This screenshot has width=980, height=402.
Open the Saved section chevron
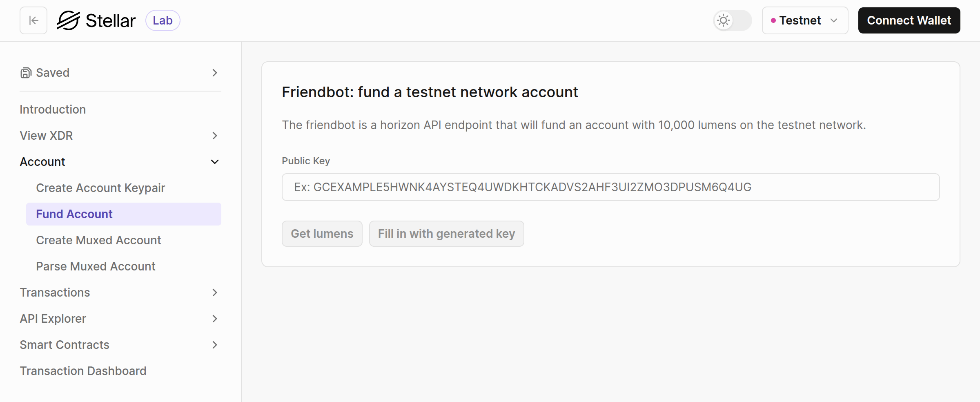214,73
